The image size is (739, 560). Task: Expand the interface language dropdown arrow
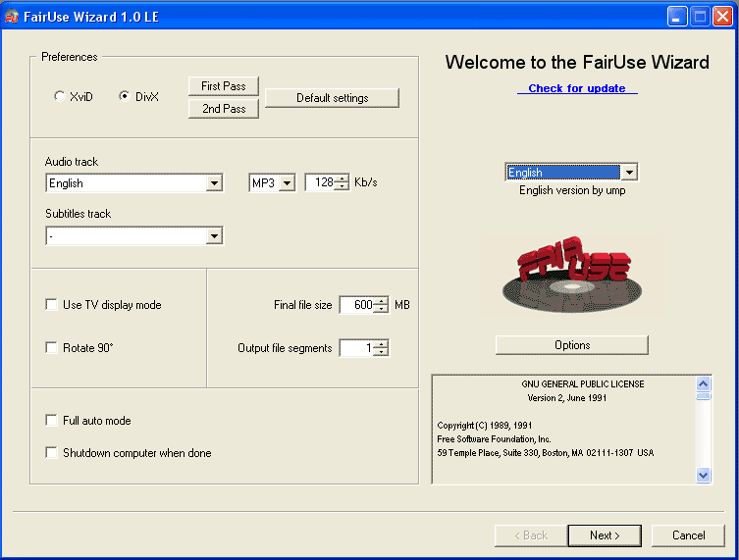pos(630,173)
